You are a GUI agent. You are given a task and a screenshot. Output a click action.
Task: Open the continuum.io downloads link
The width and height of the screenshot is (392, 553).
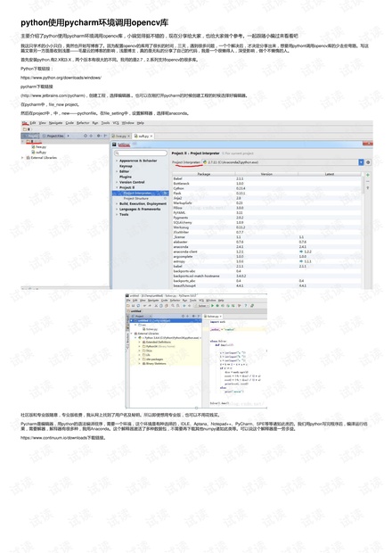[x=54, y=438]
